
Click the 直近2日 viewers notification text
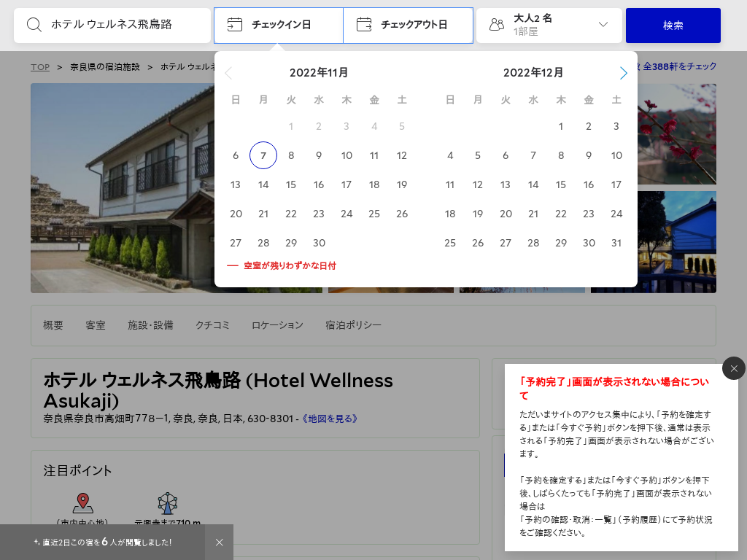[102, 542]
